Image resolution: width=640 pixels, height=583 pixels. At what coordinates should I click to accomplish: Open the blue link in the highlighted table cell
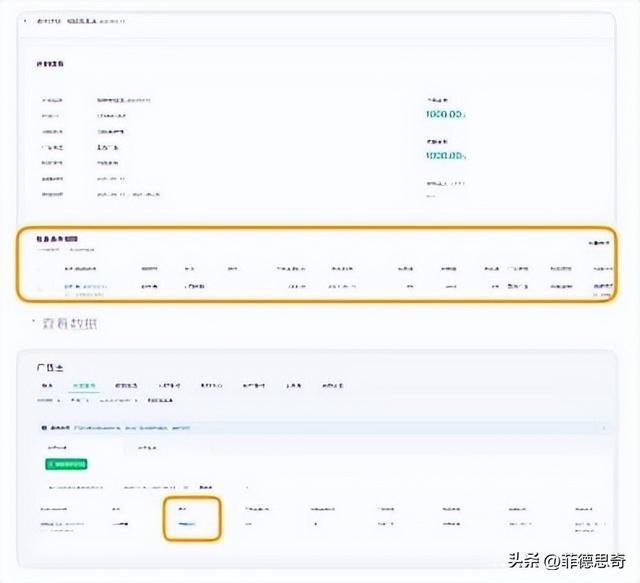[187, 523]
